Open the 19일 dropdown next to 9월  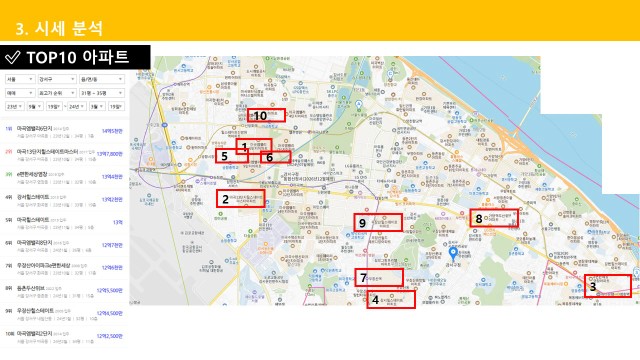click(x=54, y=107)
